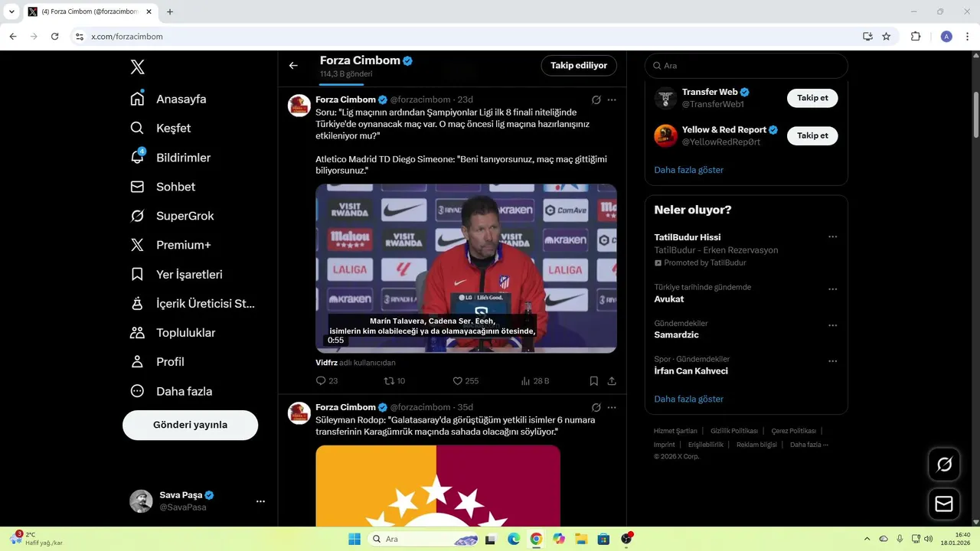Screen dimensions: 980x551
Task: Reload the page in Chrome
Action: pyautogui.click(x=54, y=36)
